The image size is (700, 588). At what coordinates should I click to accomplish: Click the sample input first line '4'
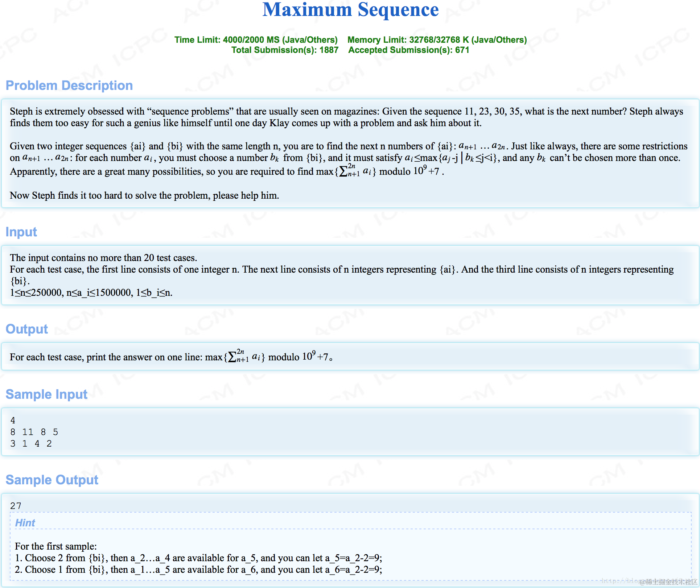13,421
